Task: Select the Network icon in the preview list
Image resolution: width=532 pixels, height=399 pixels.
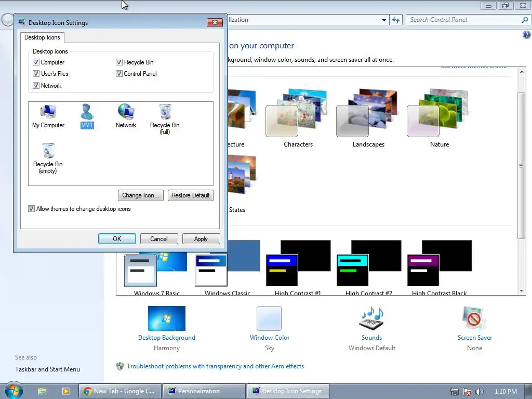Action: click(x=126, y=116)
